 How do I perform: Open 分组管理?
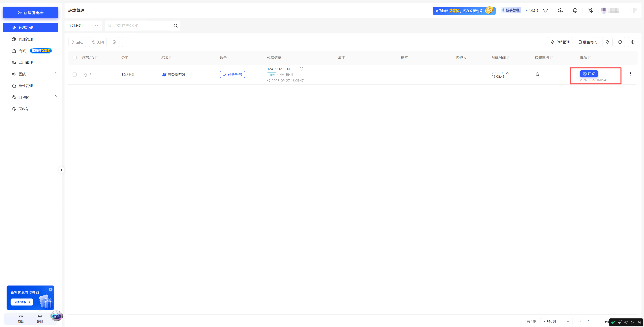(560, 42)
